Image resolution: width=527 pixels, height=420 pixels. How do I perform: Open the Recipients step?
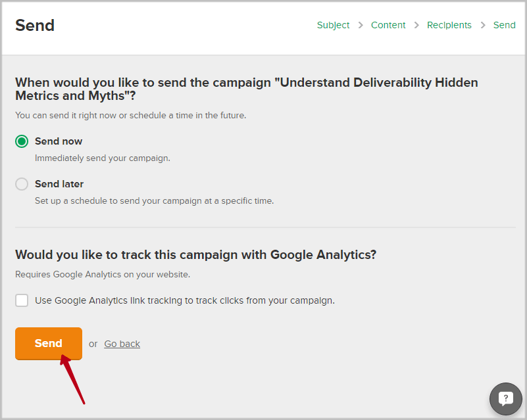coord(449,26)
